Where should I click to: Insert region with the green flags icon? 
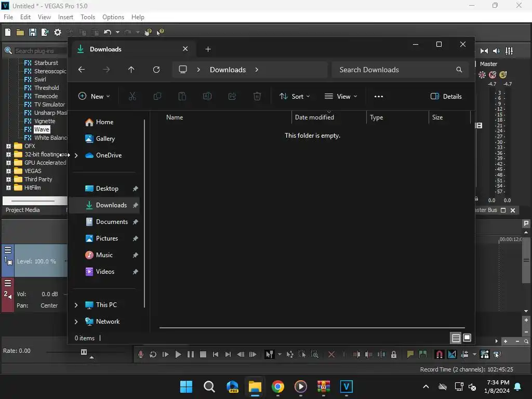click(x=423, y=354)
